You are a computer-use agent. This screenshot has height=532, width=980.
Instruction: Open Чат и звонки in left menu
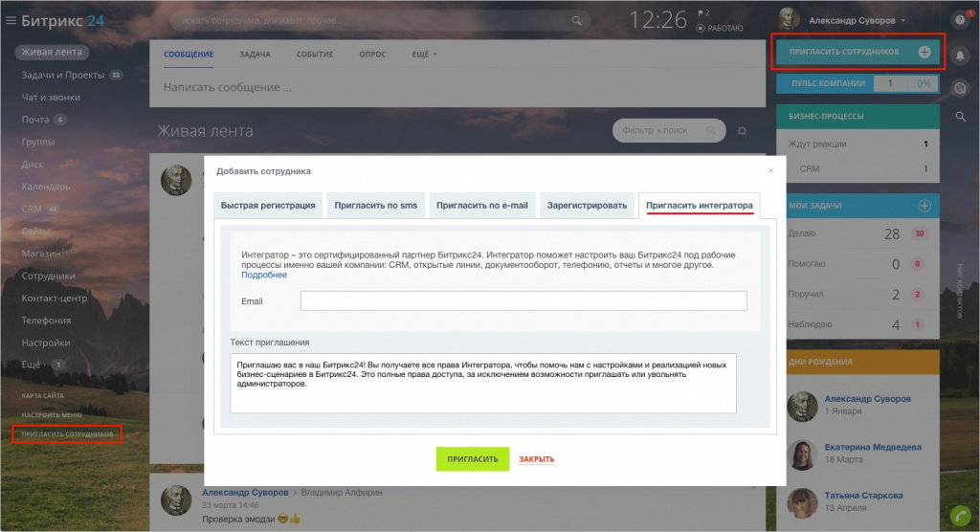(x=51, y=98)
